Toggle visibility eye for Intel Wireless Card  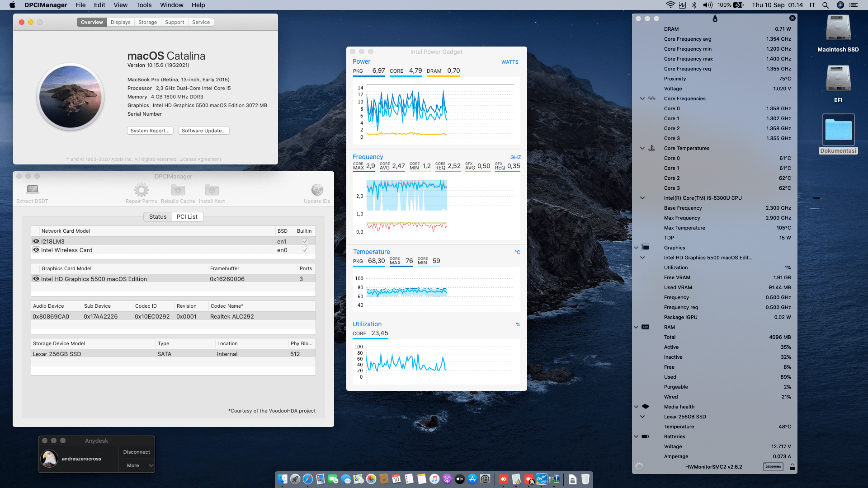(x=36, y=250)
